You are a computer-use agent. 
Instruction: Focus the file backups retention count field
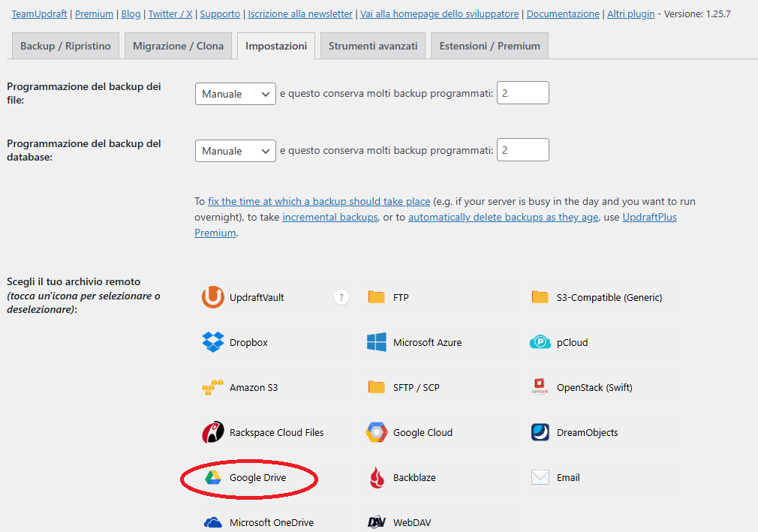pos(522,93)
